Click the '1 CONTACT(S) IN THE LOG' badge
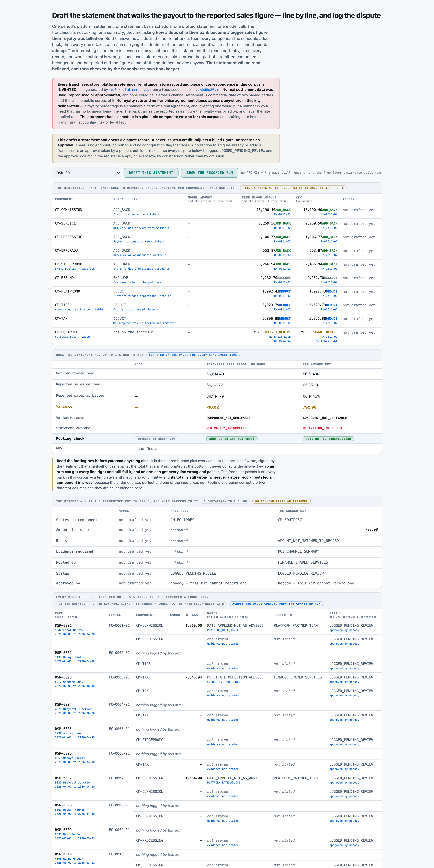Image resolution: width=434 pixels, height=868 pixels. click(x=225, y=501)
